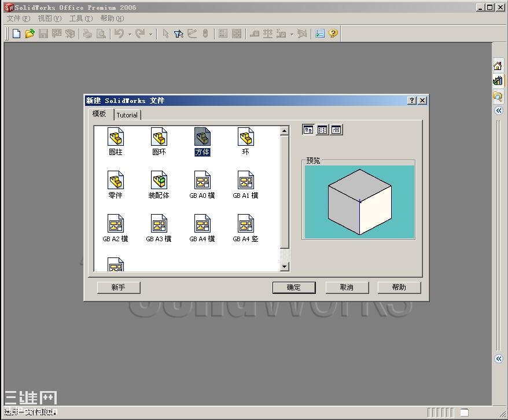Close the 新建 SolidWorks 文件 dialog
The height and width of the screenshot is (420, 508).
pyautogui.click(x=422, y=101)
